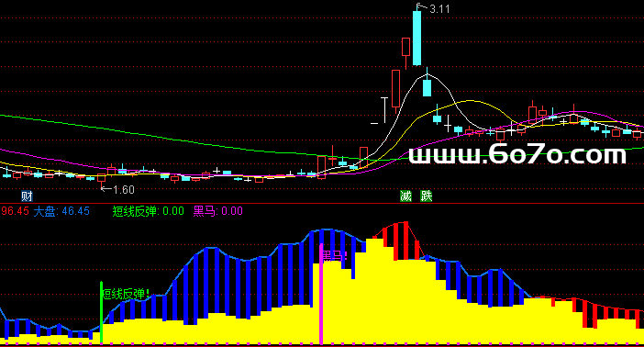The image size is (644, 347).
Task: Click the 3.11 high price label
Action: 439,9
